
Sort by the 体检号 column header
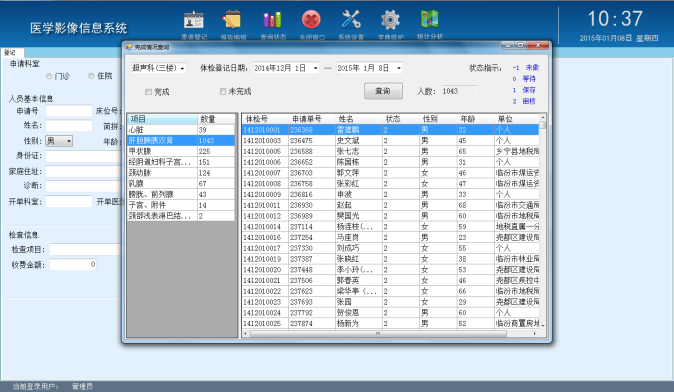click(x=265, y=119)
